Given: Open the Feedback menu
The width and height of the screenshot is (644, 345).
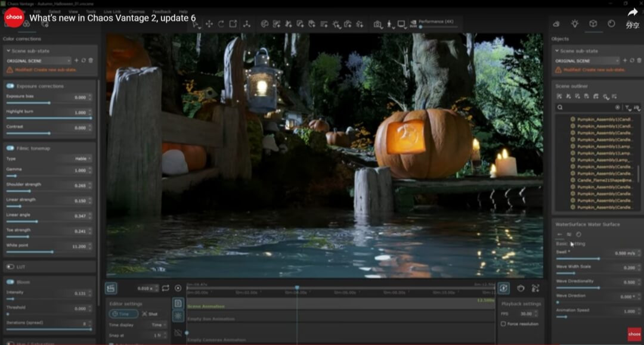Looking at the screenshot, I should [162, 11].
